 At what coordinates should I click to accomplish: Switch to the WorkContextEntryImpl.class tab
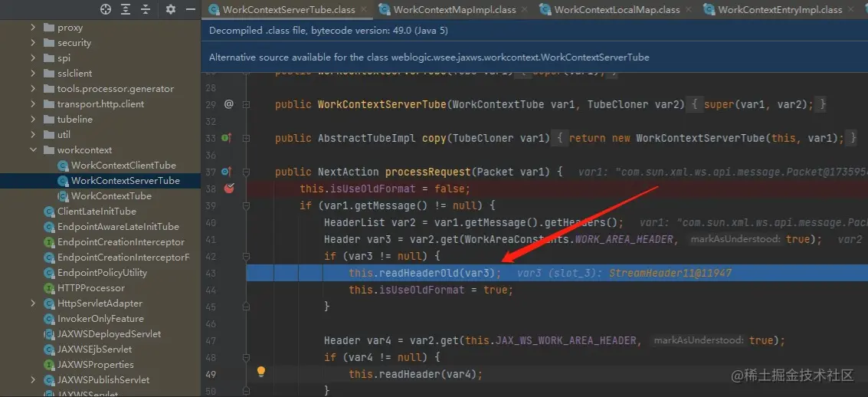780,9
